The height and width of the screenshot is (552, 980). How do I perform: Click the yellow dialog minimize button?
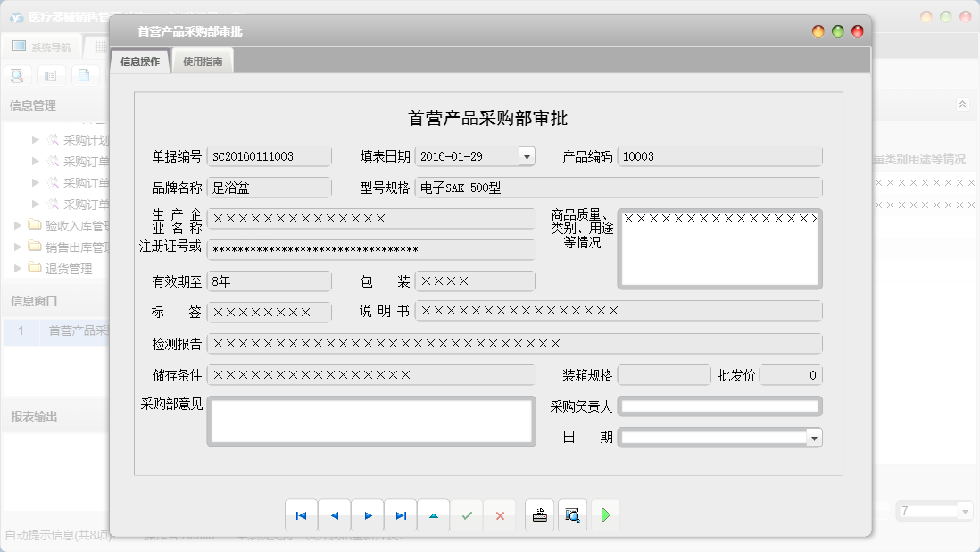818,31
